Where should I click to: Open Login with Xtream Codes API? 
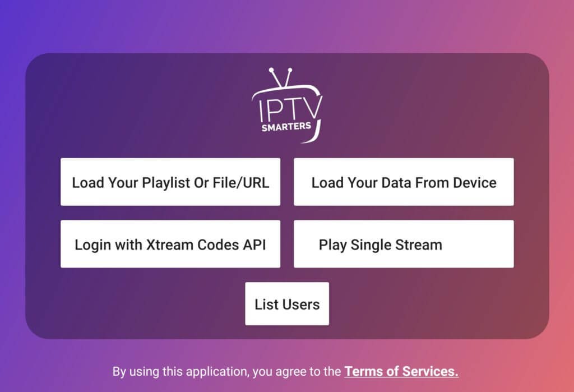[x=170, y=244]
